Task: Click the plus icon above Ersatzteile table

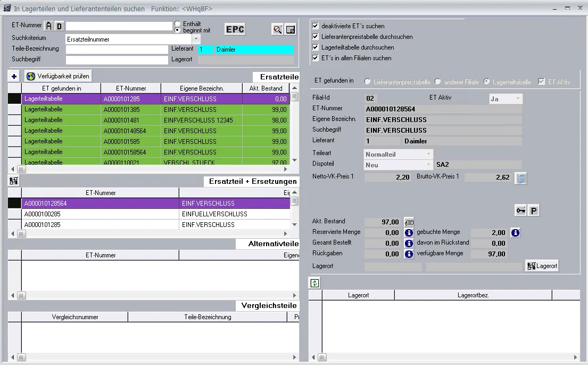Action: click(x=14, y=76)
